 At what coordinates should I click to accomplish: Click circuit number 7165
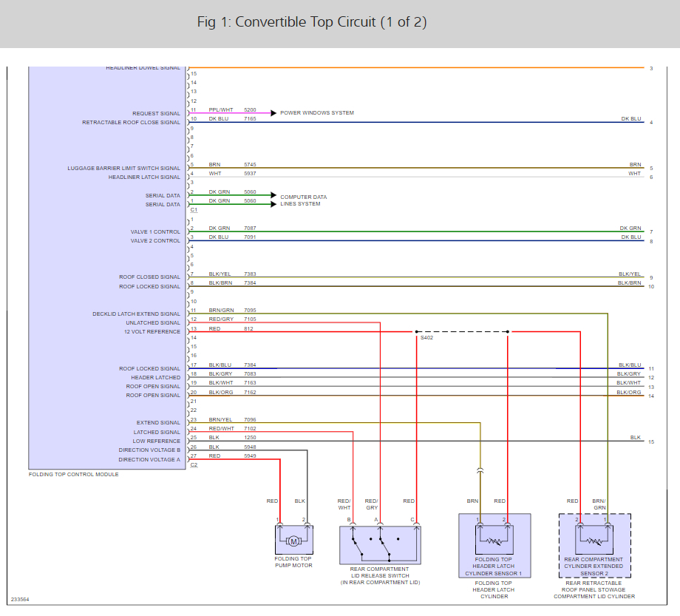pos(251,119)
